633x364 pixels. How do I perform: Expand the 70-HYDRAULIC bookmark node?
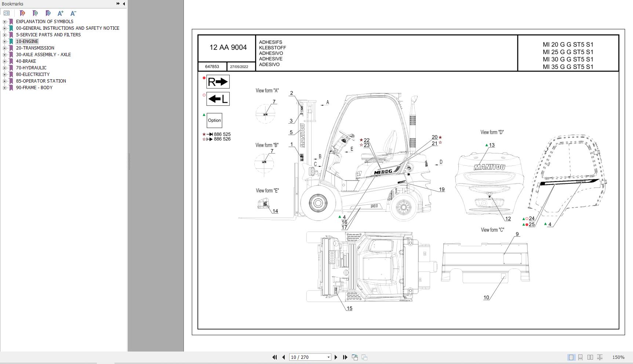pos(4,68)
